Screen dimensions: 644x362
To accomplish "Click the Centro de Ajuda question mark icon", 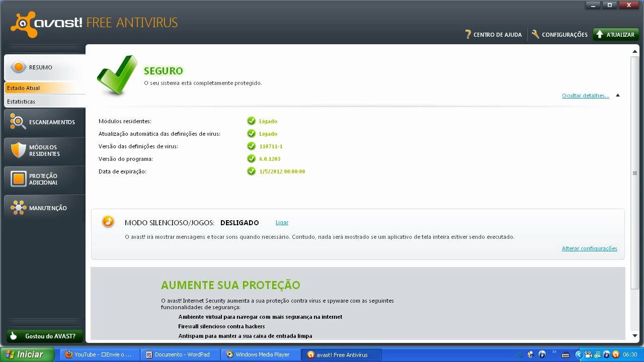I will click(468, 35).
